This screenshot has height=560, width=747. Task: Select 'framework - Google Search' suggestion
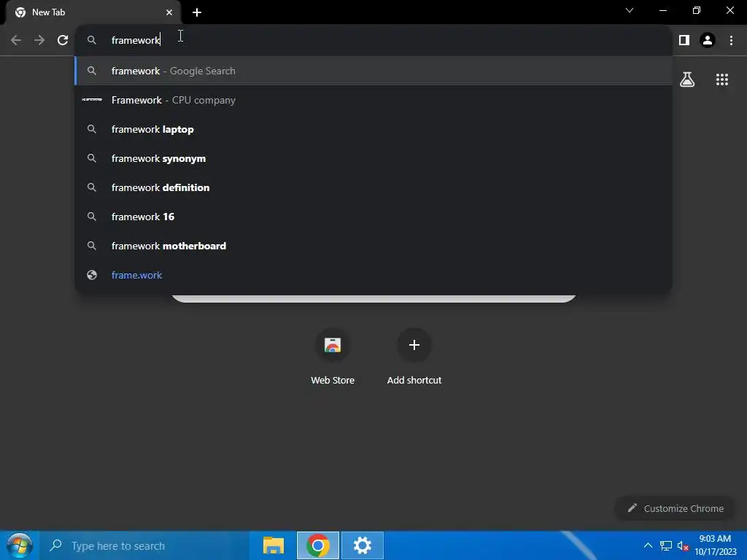pos(373,71)
